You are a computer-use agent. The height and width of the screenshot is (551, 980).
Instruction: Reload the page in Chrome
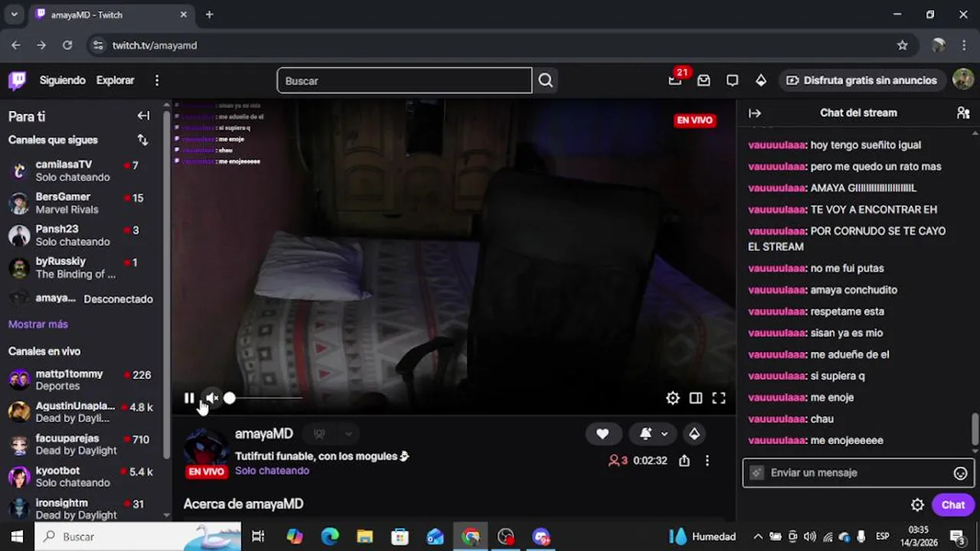[x=67, y=45]
